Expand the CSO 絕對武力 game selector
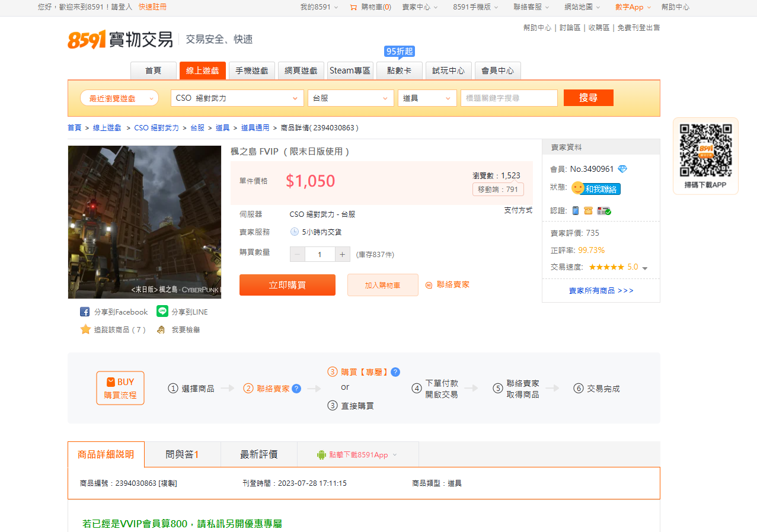757x532 pixels. click(237, 98)
